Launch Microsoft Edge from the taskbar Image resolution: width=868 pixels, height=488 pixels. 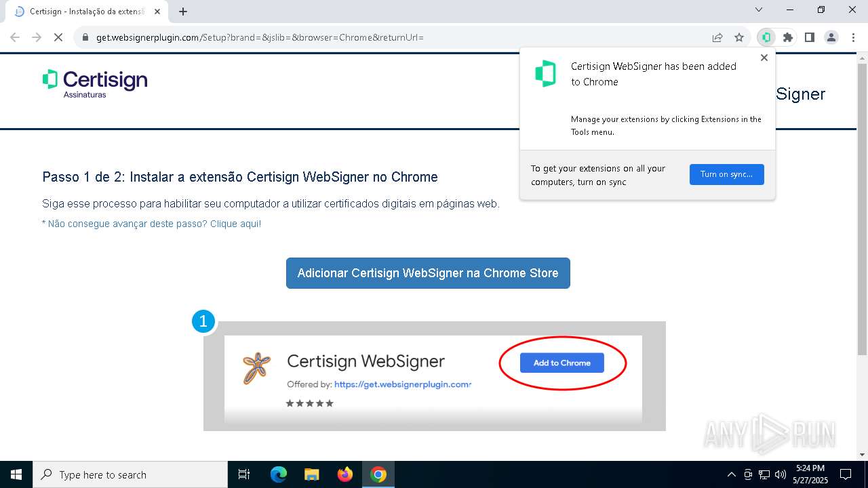[279, 474]
